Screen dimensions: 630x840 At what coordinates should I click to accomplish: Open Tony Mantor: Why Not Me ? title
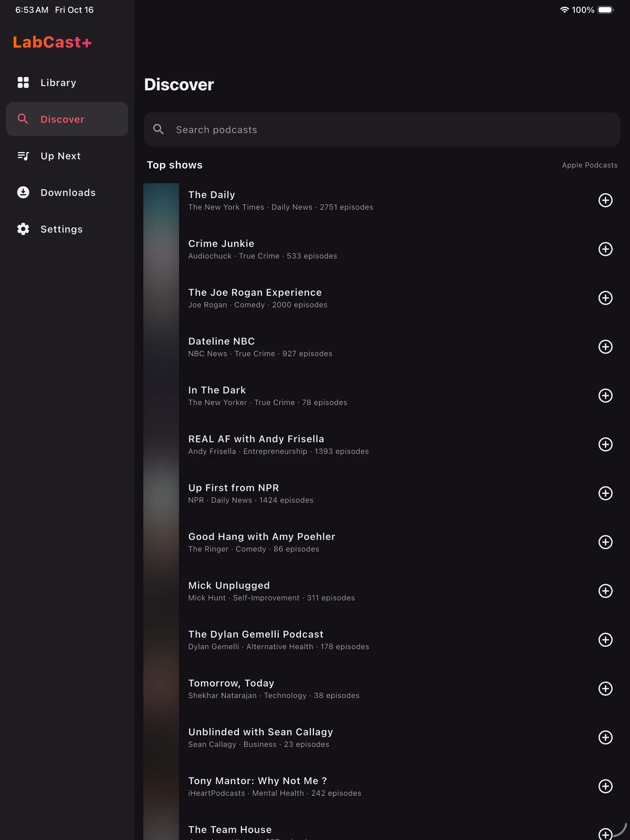point(257,781)
